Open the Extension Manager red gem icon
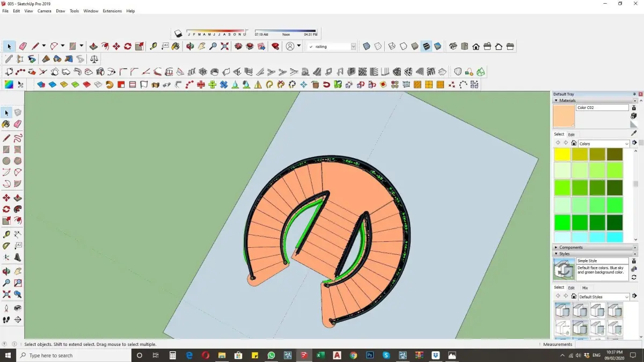 [x=275, y=47]
